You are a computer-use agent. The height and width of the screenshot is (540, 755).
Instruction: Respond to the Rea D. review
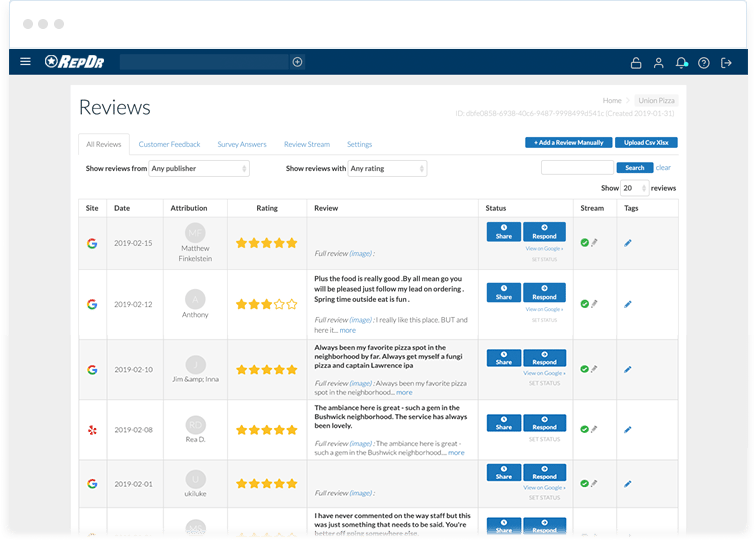(544, 423)
